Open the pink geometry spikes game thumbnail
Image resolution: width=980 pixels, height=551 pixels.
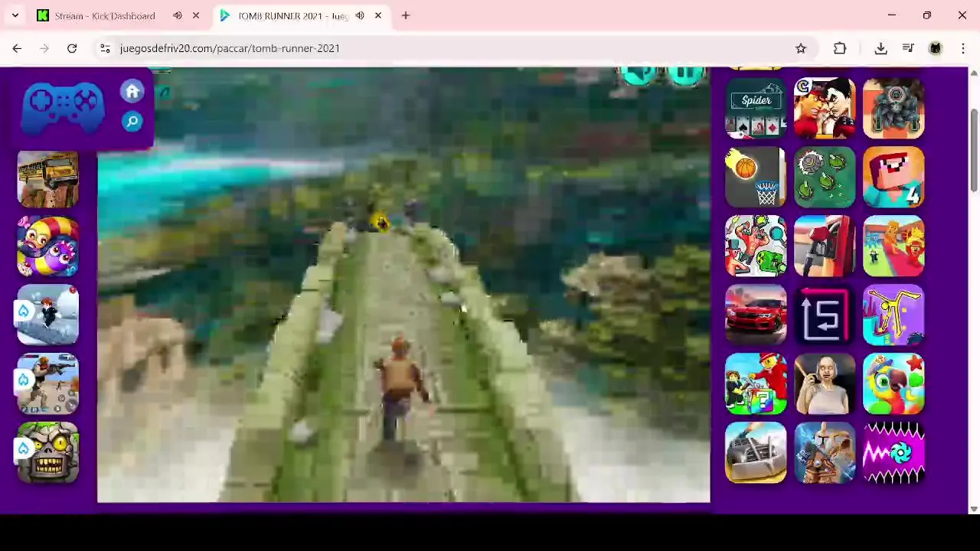(x=893, y=452)
